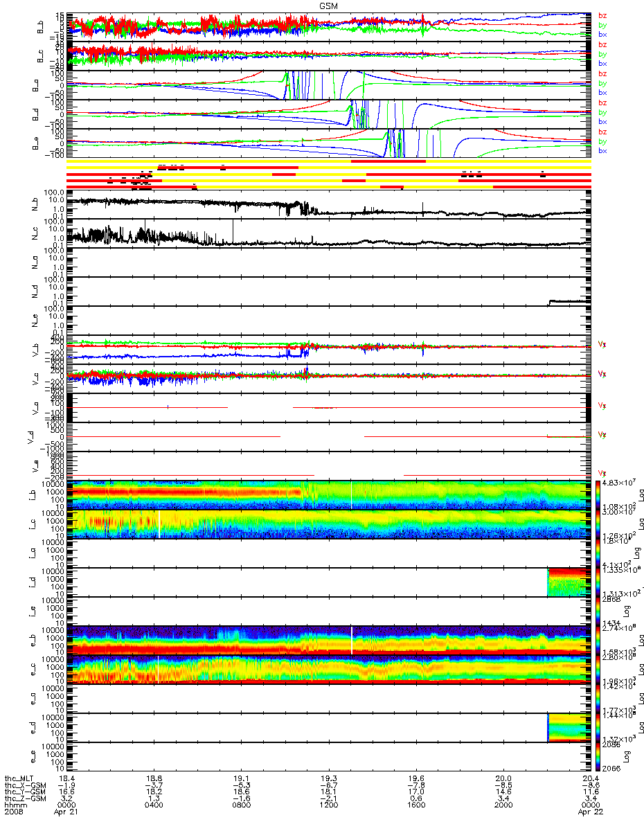Click the by legend label of B_d panel
Viewport: 644px width, 831px height.
[x=602, y=112]
